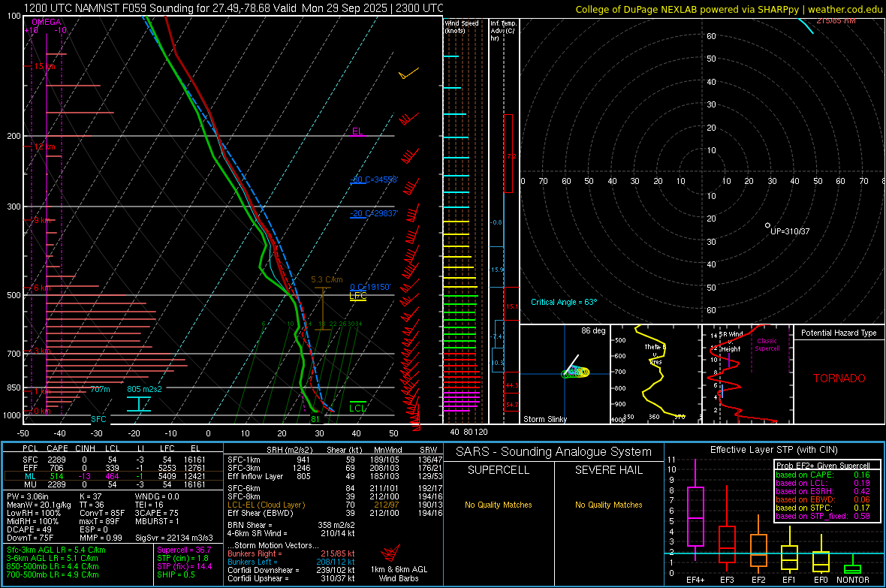Click the Classic Supercell label
Image resolution: width=886 pixels, height=588 pixels.
pyautogui.click(x=767, y=345)
